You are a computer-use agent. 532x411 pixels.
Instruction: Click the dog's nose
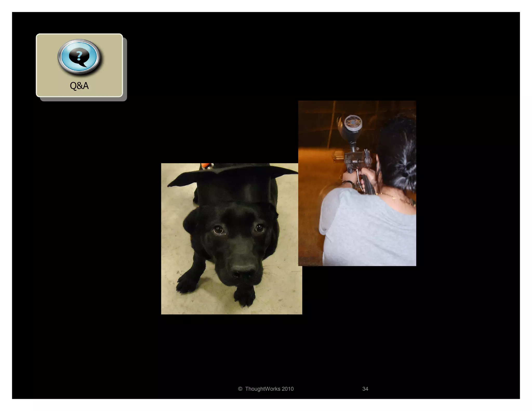(x=243, y=273)
